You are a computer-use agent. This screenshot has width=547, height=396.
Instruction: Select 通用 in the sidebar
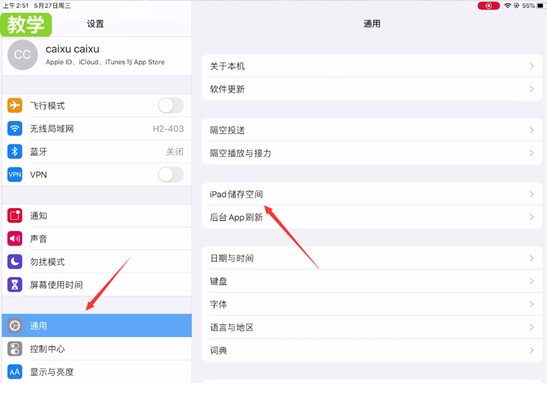pyautogui.click(x=97, y=326)
